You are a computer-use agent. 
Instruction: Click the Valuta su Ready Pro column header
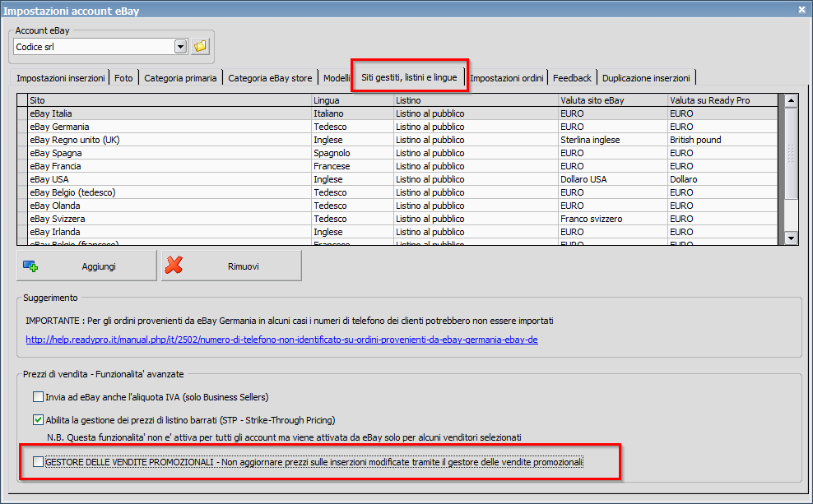coord(722,100)
